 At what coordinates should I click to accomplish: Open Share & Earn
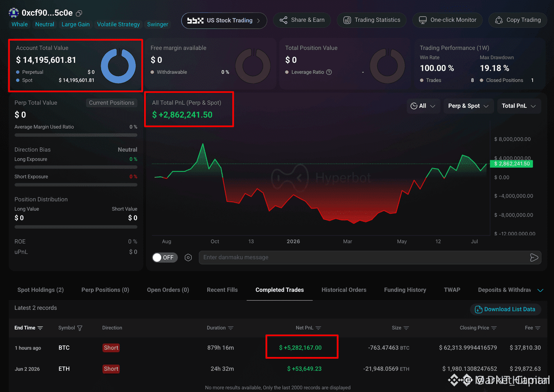click(302, 20)
